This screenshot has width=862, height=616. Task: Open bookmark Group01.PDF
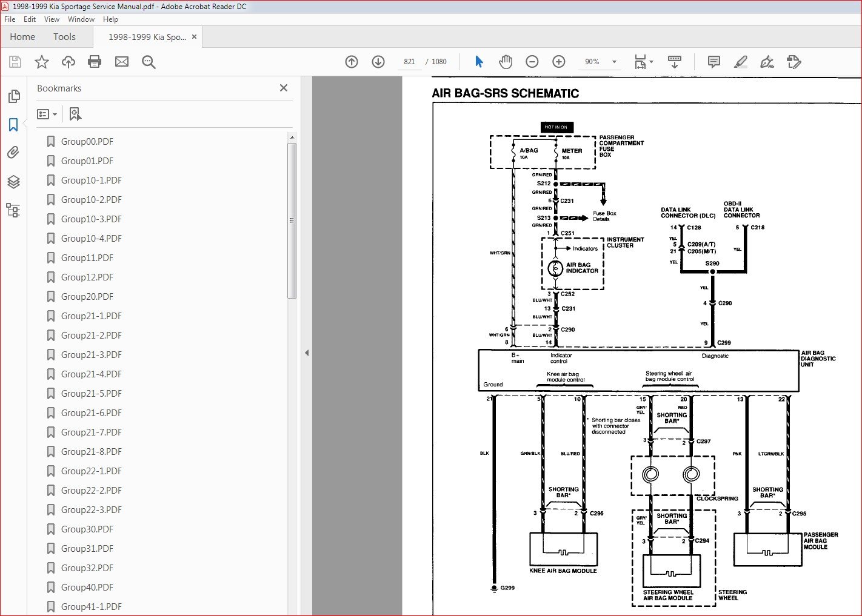87,161
